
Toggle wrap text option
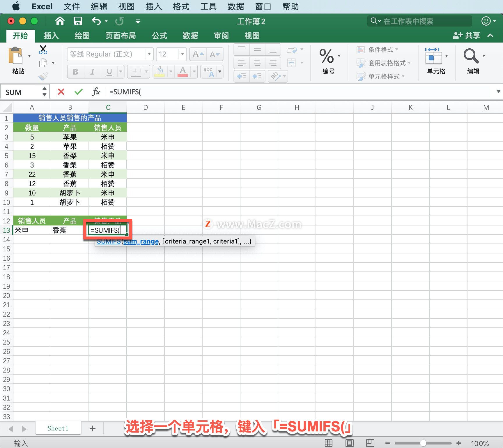[292, 50]
